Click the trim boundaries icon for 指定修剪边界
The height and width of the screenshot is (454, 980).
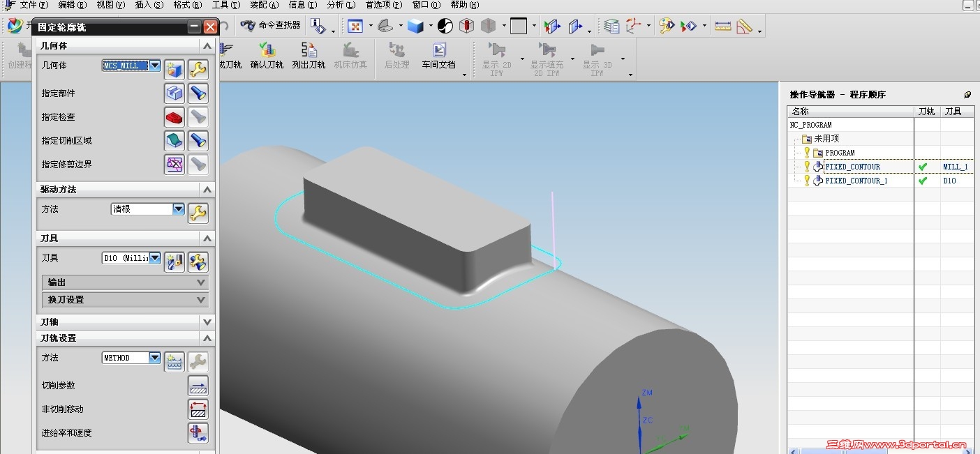[x=174, y=165]
